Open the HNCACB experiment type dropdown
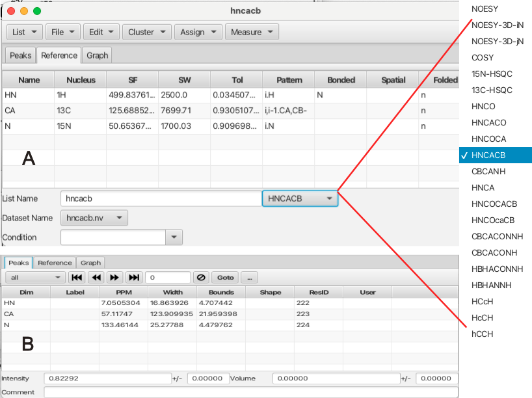The width and height of the screenshot is (532, 398). 300,198
